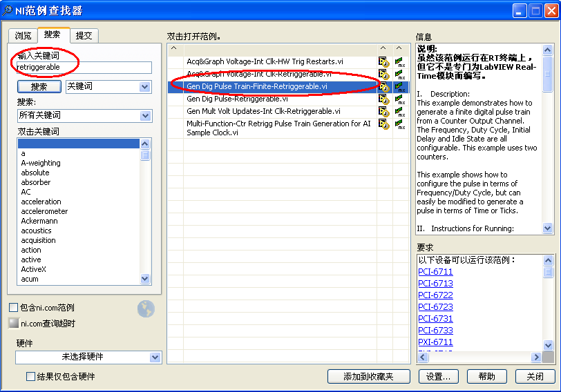The width and height of the screenshot is (561, 392).
Task: Open the 设置... button
Action: [438, 376]
